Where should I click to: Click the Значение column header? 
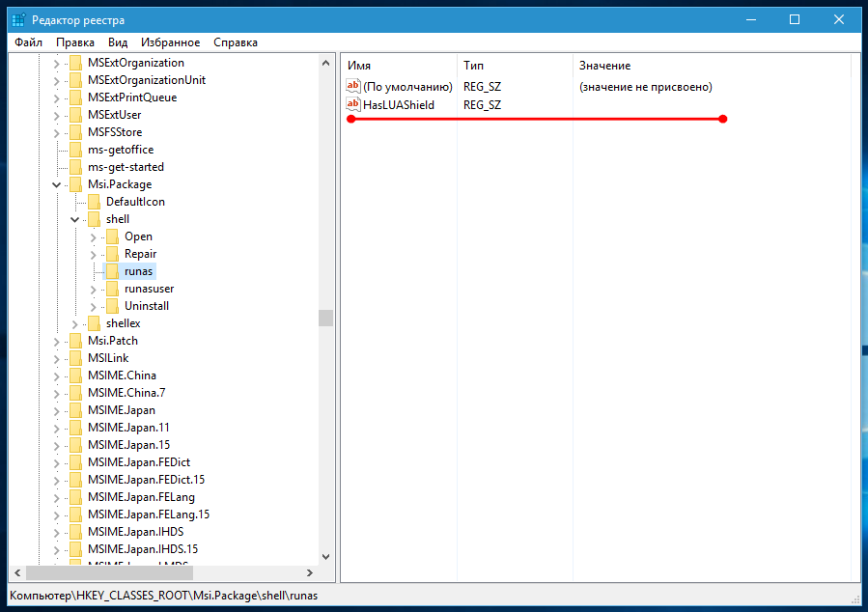click(604, 66)
